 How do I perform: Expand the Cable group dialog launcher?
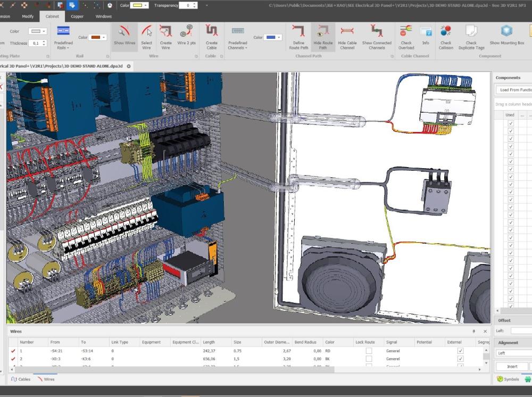221,56
